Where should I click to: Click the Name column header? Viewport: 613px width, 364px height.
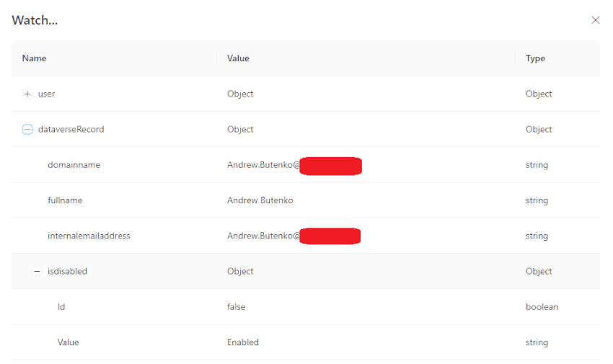[35, 58]
